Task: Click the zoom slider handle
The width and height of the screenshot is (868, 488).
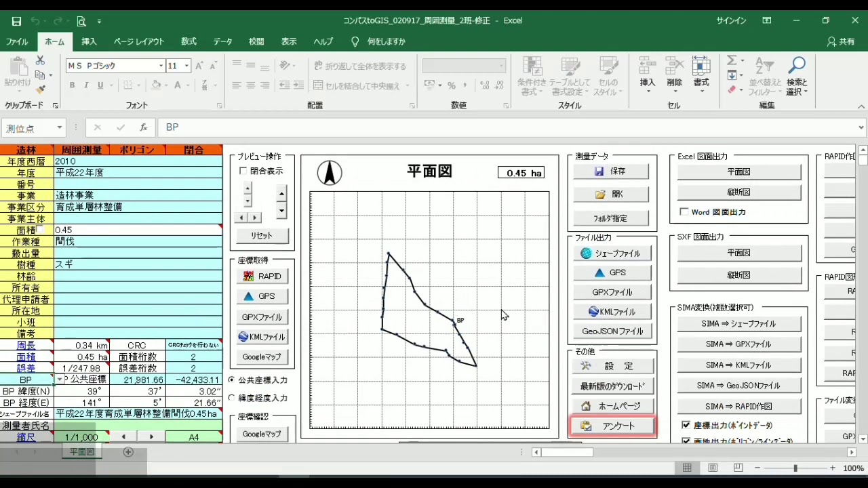Action: 795,468
